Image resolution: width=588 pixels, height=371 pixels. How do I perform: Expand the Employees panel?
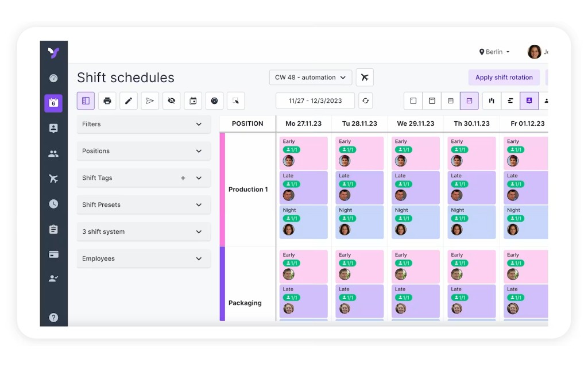coord(144,258)
